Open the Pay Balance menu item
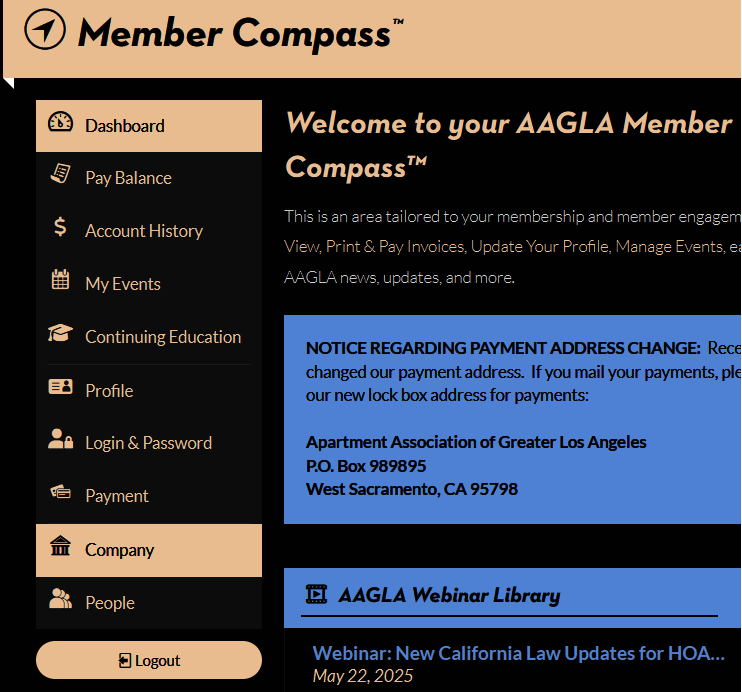The width and height of the screenshot is (742, 692). pos(128,178)
